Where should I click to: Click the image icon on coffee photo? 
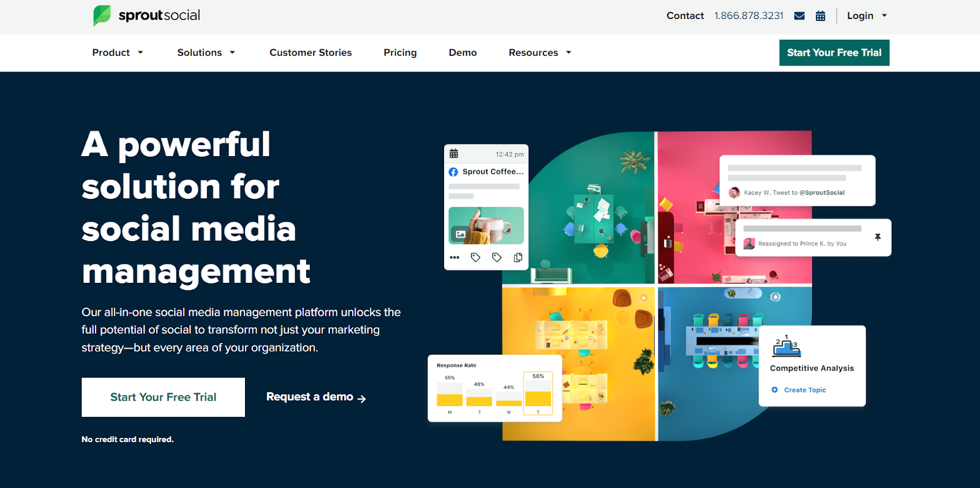pos(460,234)
